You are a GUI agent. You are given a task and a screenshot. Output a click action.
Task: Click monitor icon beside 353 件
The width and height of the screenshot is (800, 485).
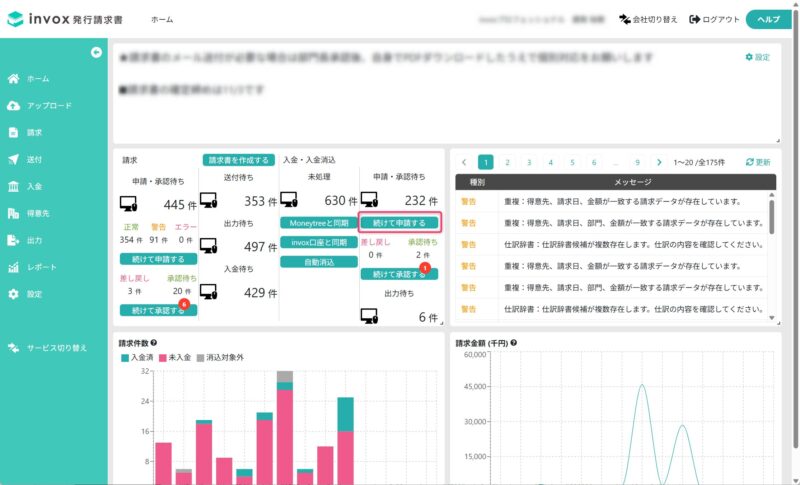tap(208, 200)
